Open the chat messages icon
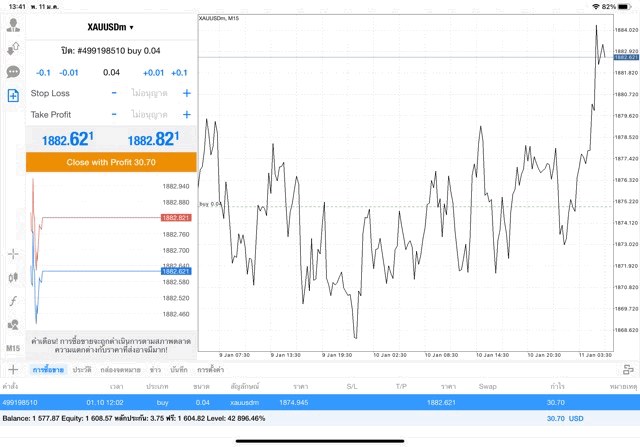 (13, 72)
